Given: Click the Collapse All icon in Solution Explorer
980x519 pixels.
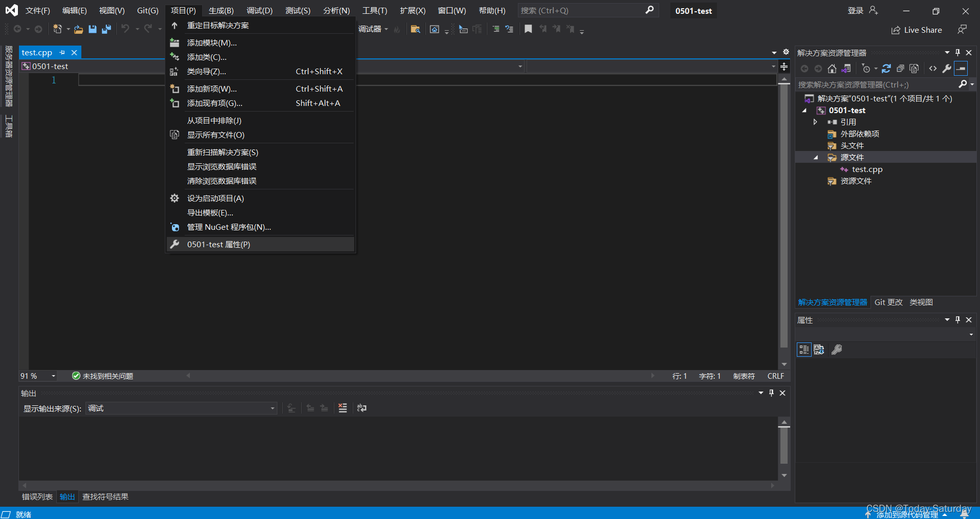Looking at the screenshot, I should coord(900,69).
